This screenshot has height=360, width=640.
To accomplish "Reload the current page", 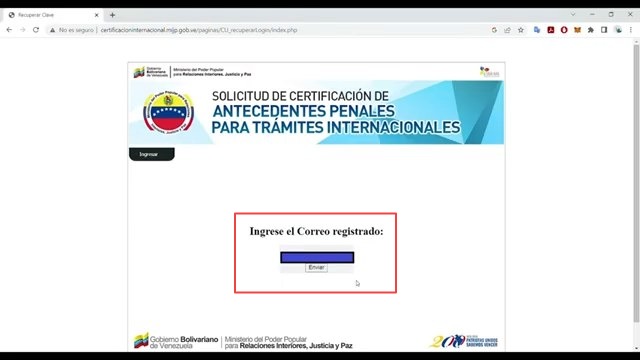I will click(36, 30).
